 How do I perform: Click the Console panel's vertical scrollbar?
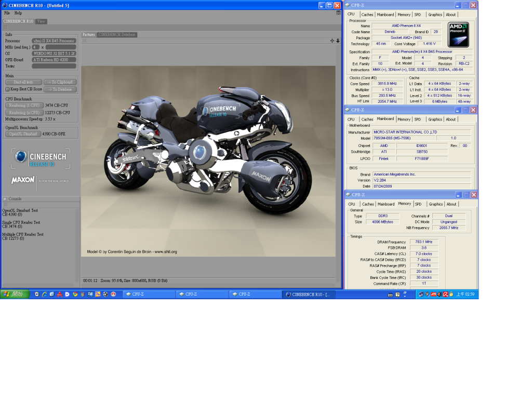(78, 245)
